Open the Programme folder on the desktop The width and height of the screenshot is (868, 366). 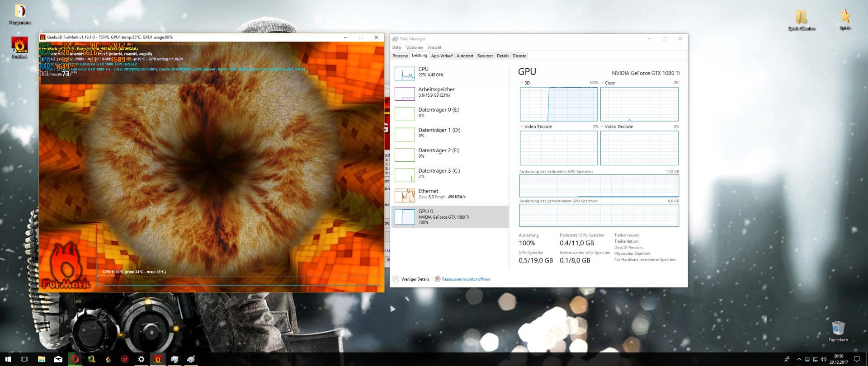(x=20, y=14)
